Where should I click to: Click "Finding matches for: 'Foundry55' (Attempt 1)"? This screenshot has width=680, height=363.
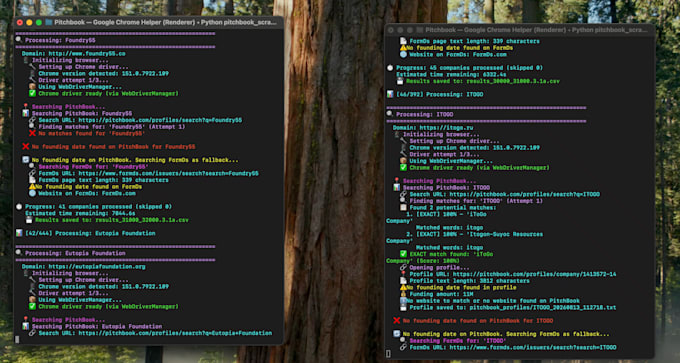(x=112, y=127)
